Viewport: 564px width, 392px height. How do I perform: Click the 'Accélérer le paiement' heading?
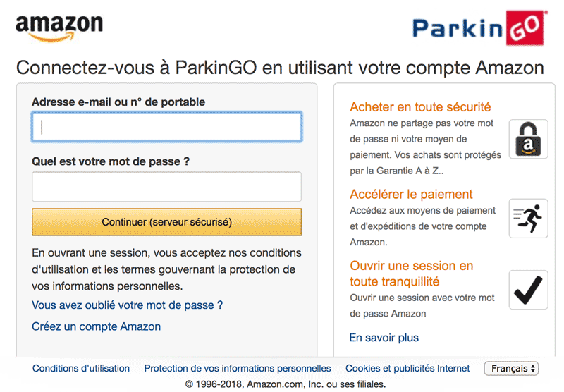[411, 194]
